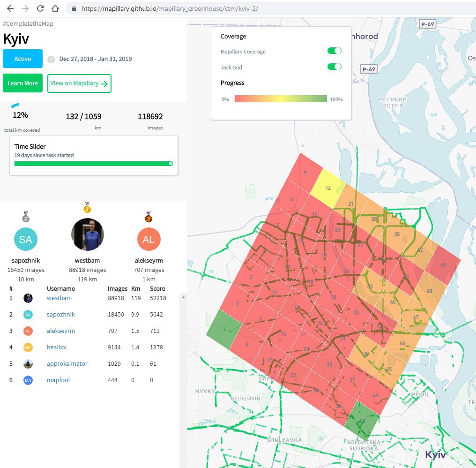Click the gold medal icon above westbam
This screenshot has height=468, width=476.
(87, 207)
